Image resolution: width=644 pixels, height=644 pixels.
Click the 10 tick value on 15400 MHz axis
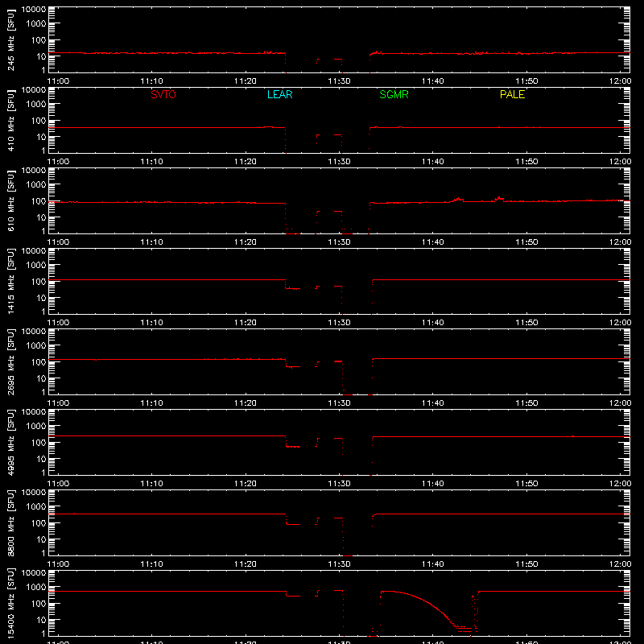click(x=41, y=620)
